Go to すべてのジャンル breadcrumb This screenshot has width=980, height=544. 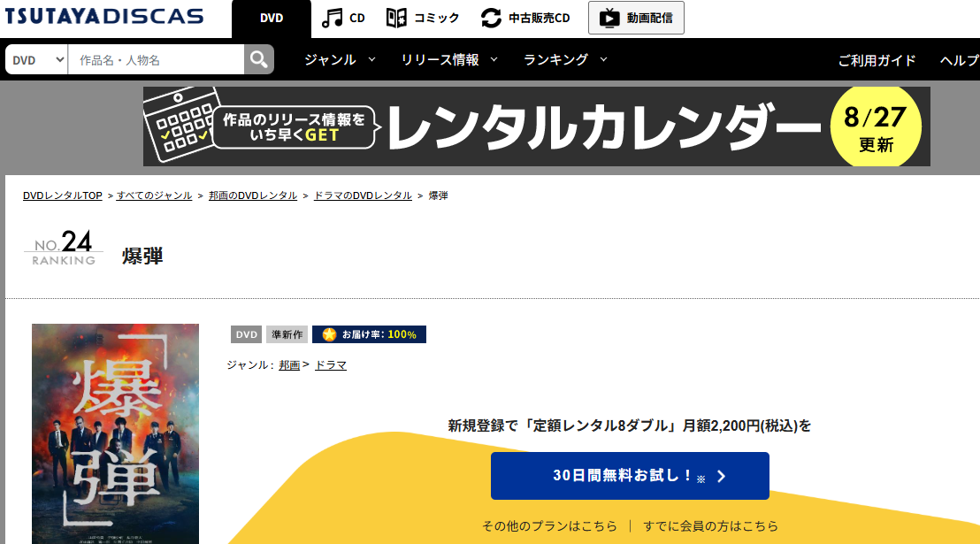(x=154, y=195)
